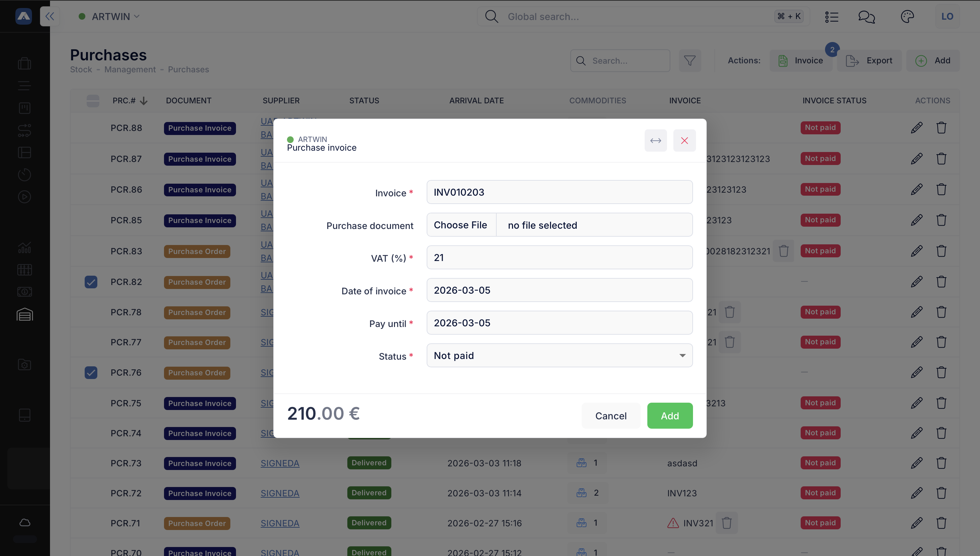980x556 pixels.
Task: Open the filter funnel icon
Action: tap(689, 60)
